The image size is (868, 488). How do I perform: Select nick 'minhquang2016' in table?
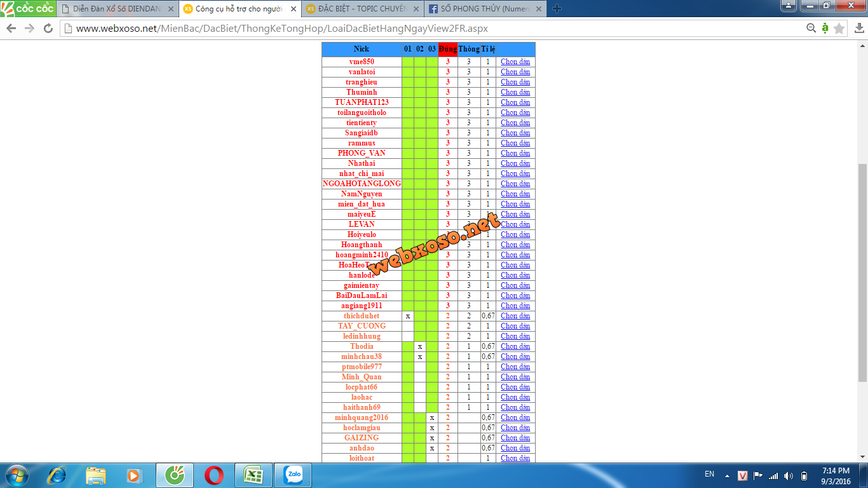(362, 417)
